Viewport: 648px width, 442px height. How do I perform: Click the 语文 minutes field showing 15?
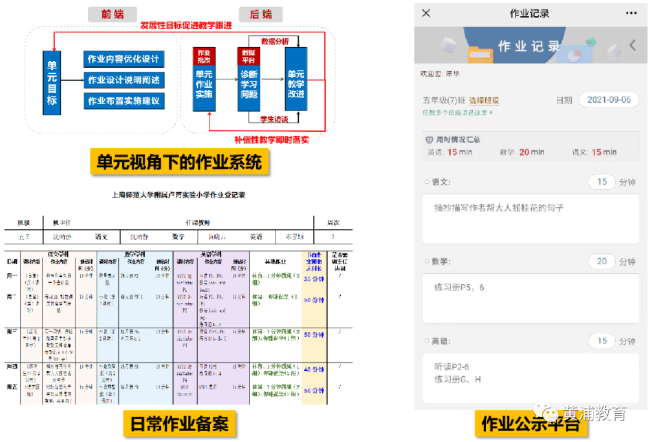pos(602,182)
